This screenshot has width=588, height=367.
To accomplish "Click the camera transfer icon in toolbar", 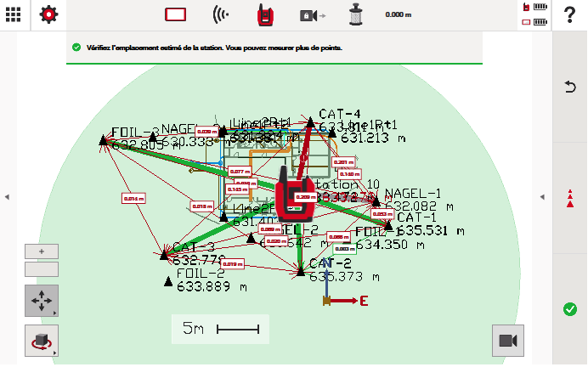I will (x=312, y=14).
